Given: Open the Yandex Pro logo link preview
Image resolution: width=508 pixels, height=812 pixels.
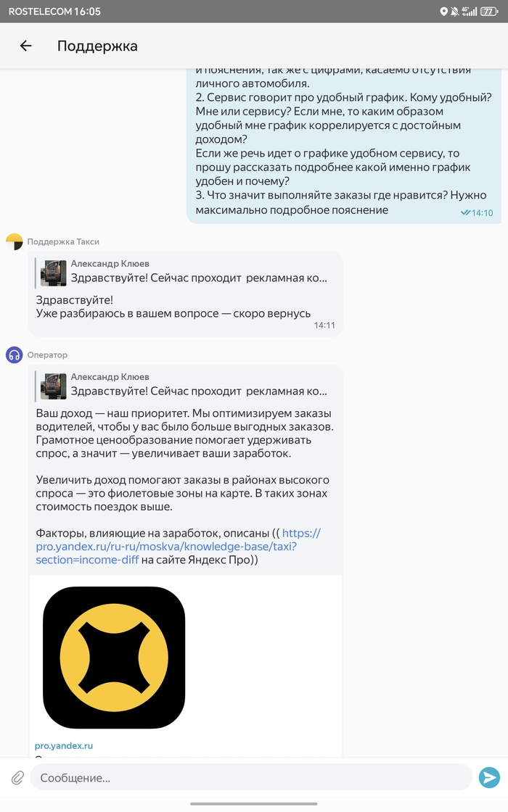Looking at the screenshot, I should [x=114, y=658].
